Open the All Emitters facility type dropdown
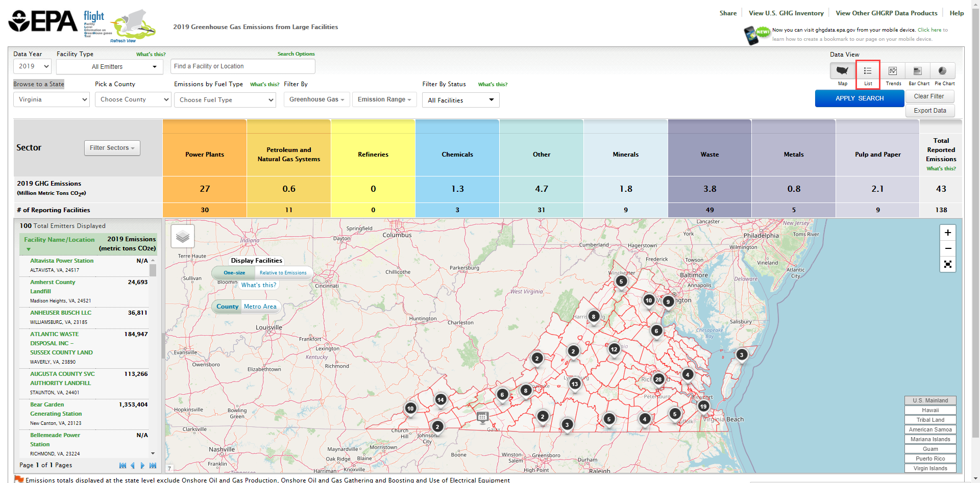This screenshot has width=980, height=483. click(x=110, y=67)
